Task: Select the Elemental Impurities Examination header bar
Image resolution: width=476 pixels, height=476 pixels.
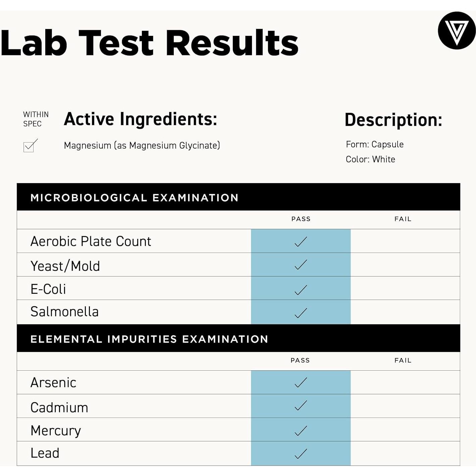Action: point(238,339)
